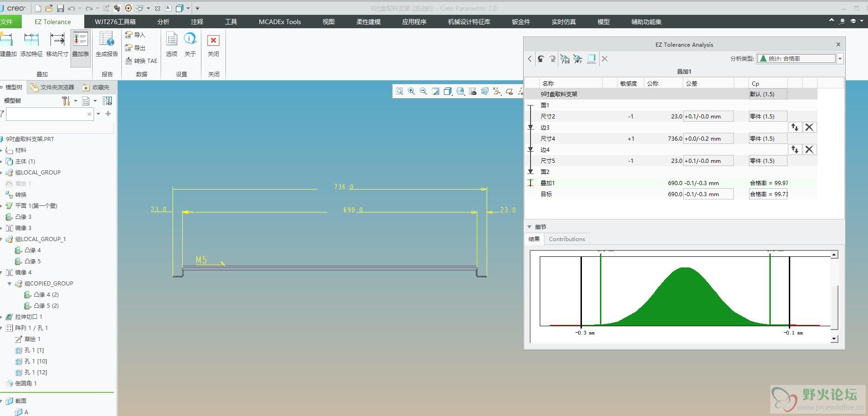
Task: Expand 组LOCAL_GROUP tree node
Action: pos(2,173)
